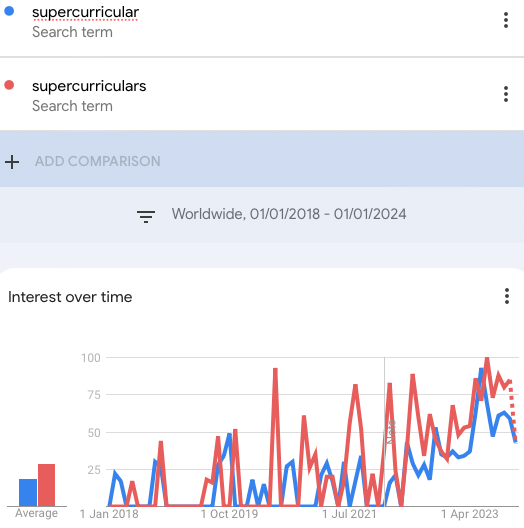Select the 1 Oct 2019 axis label

(x=229, y=514)
